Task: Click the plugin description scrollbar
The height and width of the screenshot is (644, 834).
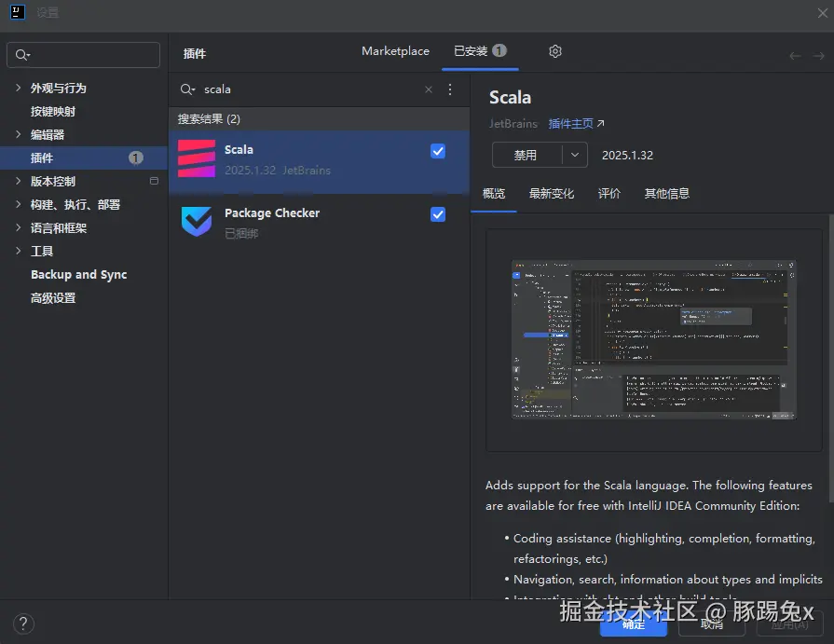Action: coord(831,358)
